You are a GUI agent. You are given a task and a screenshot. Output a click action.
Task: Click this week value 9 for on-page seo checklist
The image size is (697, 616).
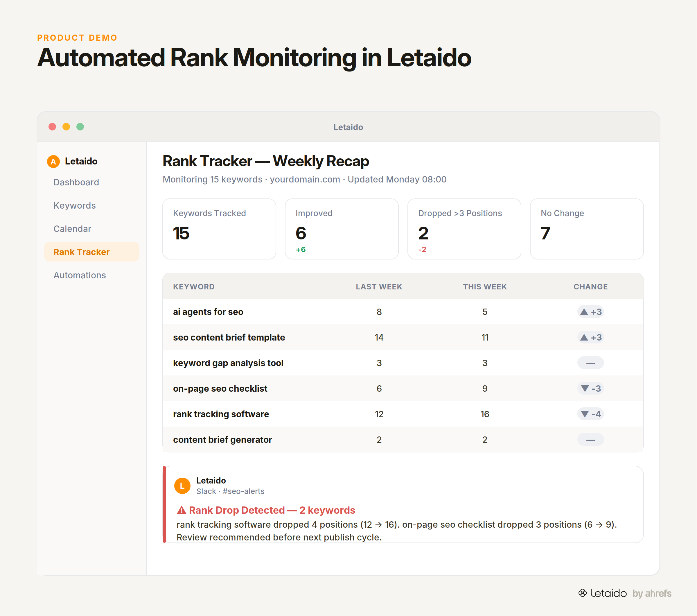pos(484,388)
